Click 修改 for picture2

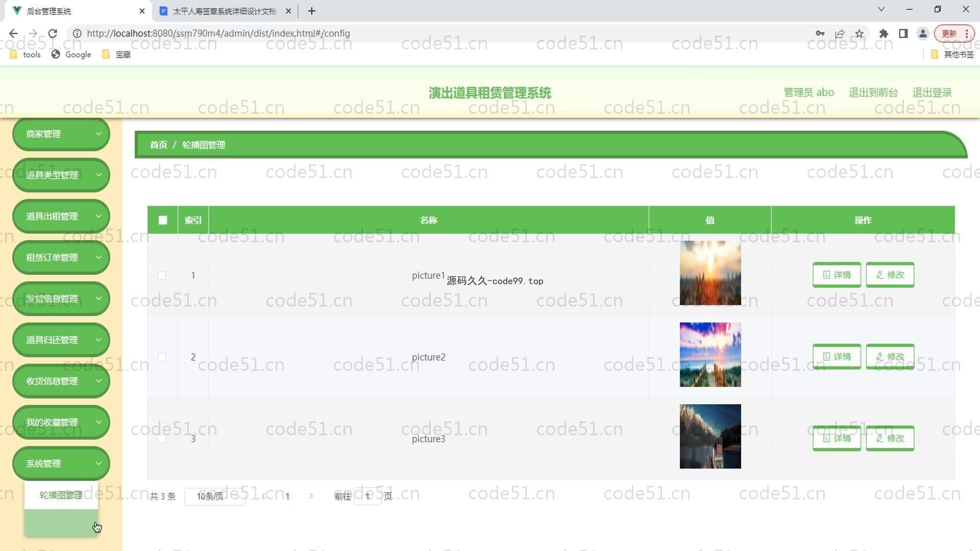[890, 356]
